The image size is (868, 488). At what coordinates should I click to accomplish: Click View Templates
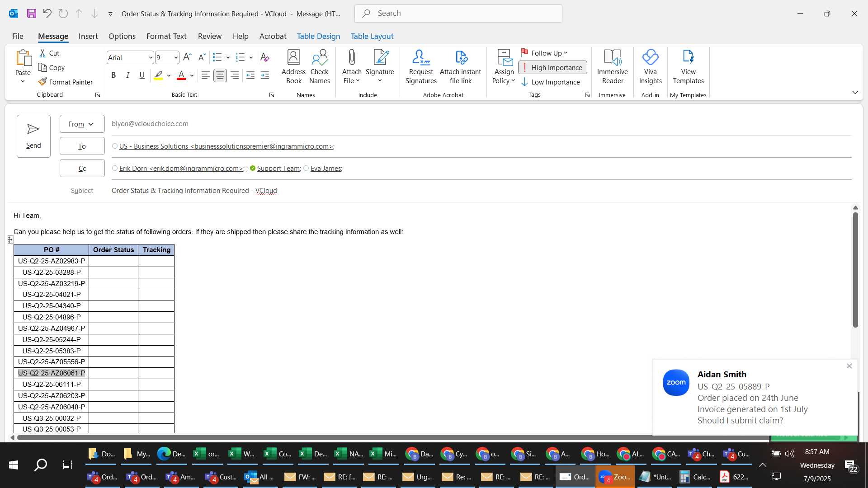pyautogui.click(x=688, y=66)
